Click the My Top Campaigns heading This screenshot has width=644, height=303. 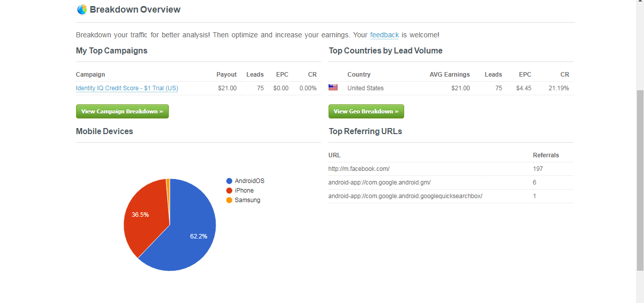coord(112,50)
